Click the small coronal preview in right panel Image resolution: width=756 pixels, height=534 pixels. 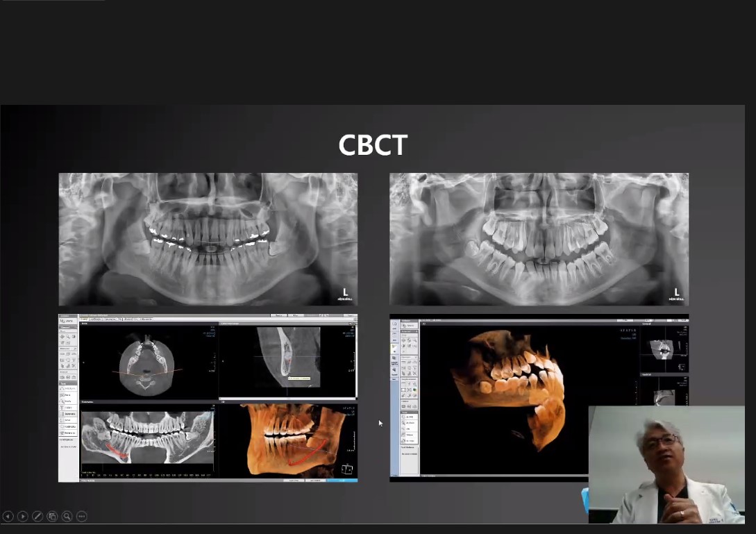[663, 351]
